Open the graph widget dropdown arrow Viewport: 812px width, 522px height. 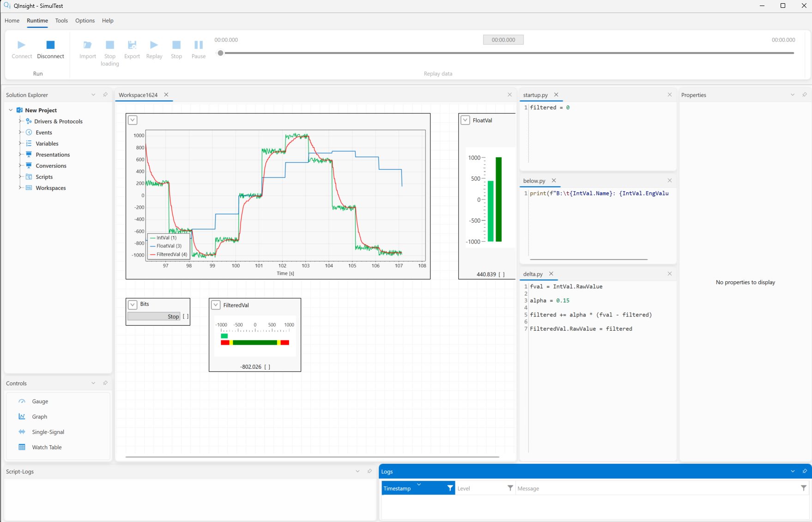point(133,120)
